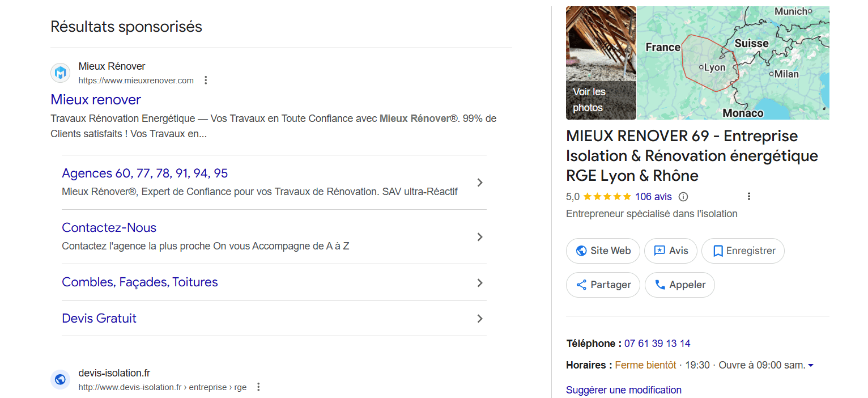Share the listing with Partager
Image resolution: width=868 pixels, height=398 pixels.
click(x=603, y=285)
